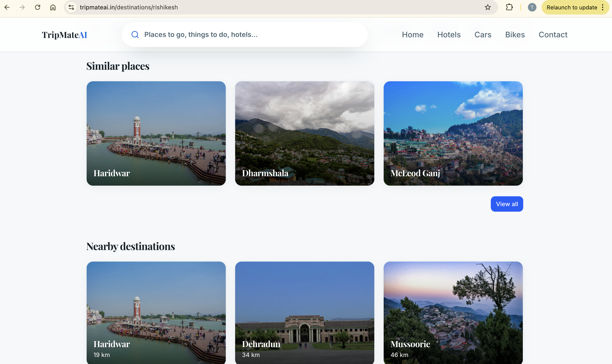Open the Contact page
Viewport: 612px width, 364px height.
click(553, 34)
